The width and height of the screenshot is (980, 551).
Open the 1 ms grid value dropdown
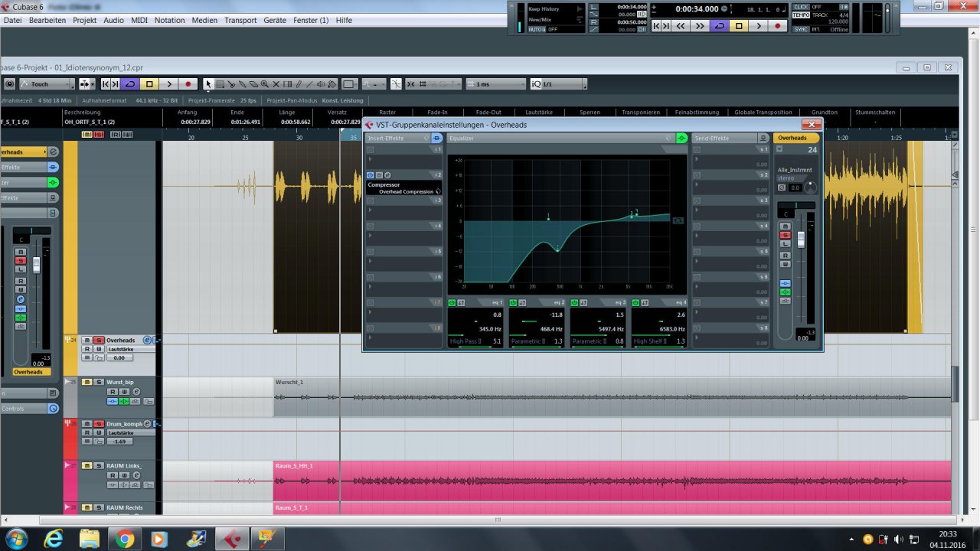coord(496,84)
